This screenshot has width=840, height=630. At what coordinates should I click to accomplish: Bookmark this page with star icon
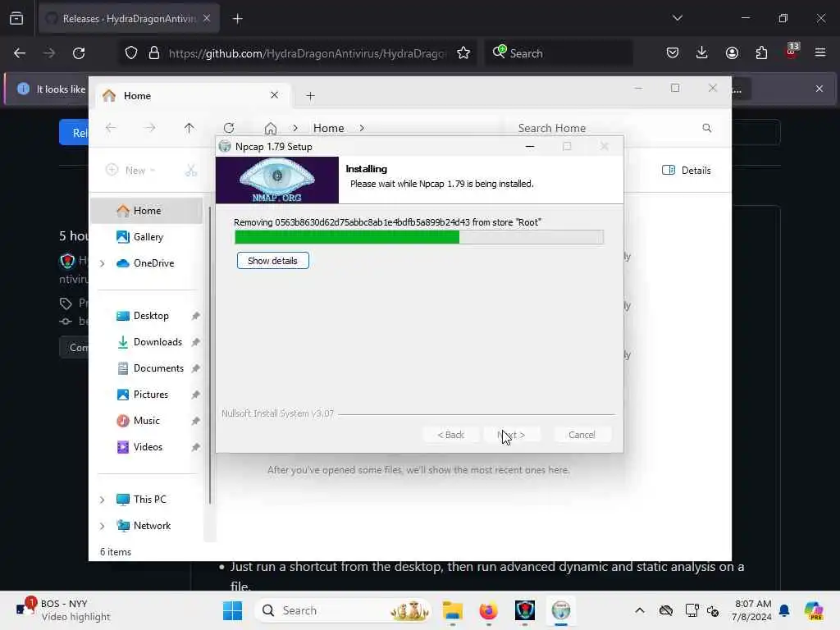tap(463, 53)
